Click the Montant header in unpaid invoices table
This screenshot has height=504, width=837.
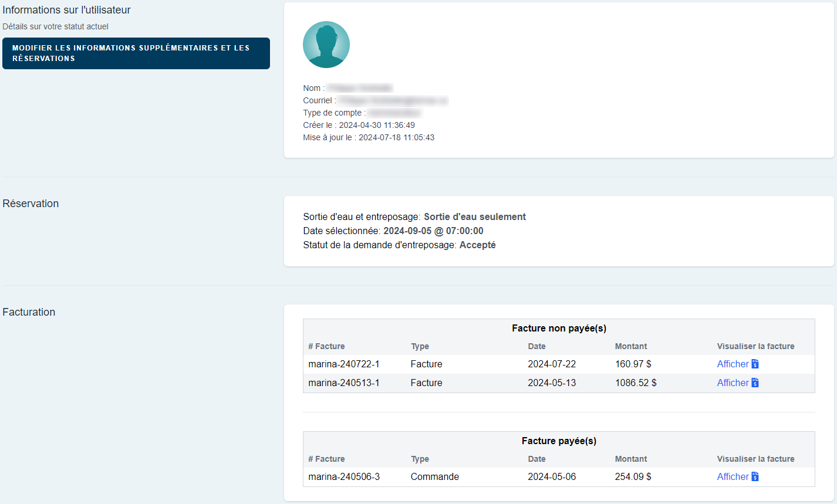pos(631,346)
